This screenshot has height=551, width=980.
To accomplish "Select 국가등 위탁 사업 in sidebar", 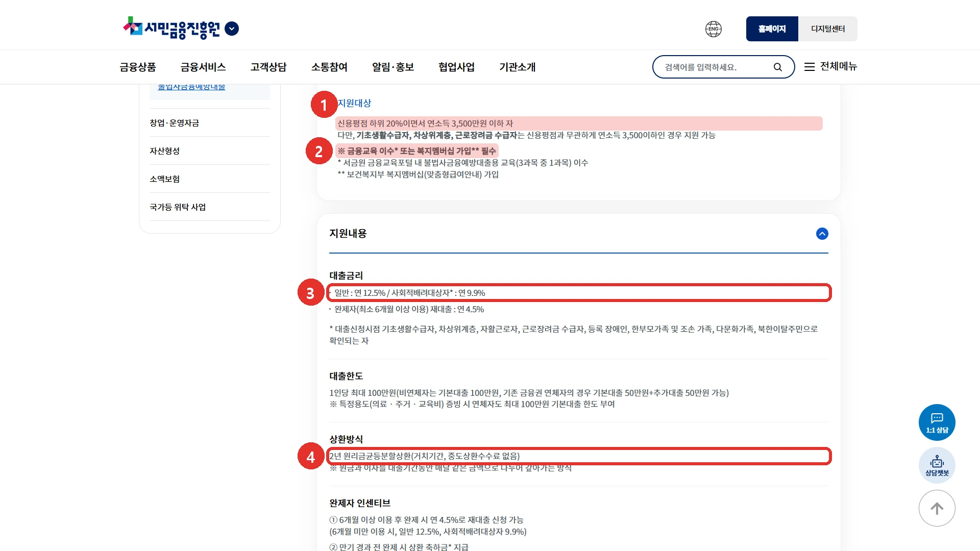I will click(x=178, y=207).
